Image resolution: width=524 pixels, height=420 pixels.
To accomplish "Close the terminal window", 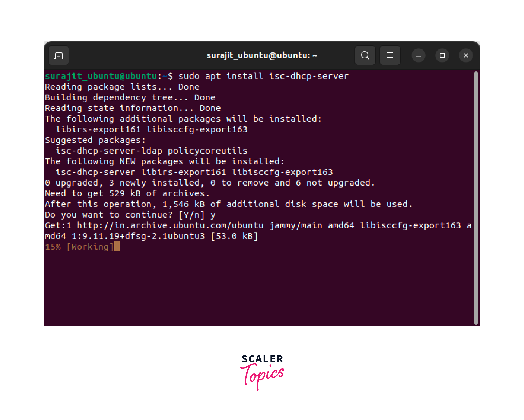I will point(466,56).
